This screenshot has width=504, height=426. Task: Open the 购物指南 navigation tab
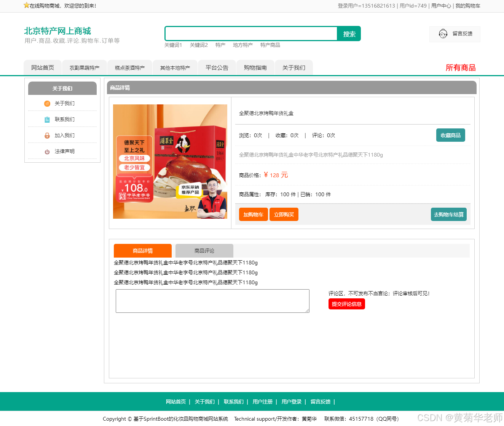tap(255, 67)
